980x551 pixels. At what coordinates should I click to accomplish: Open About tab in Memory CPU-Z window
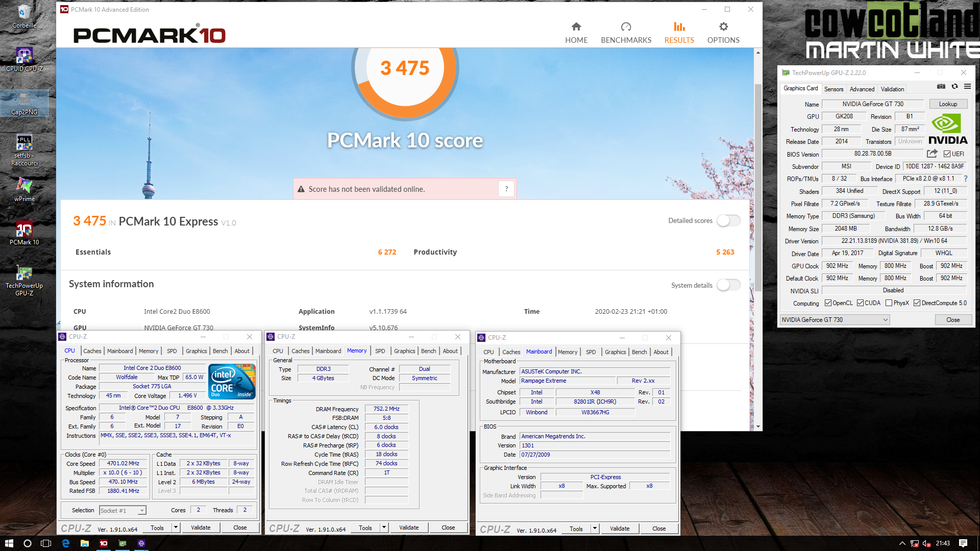point(450,351)
